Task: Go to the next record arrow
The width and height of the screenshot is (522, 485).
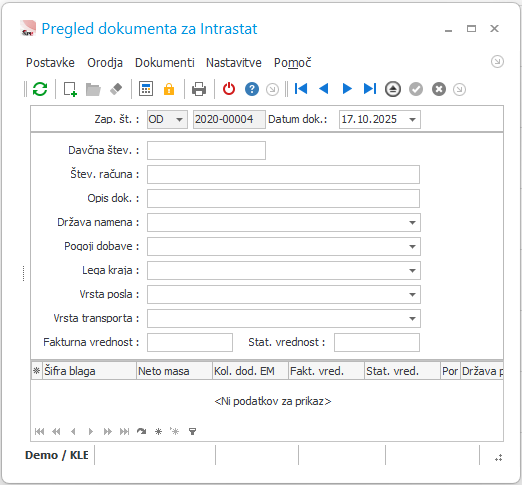Action: coord(347,89)
